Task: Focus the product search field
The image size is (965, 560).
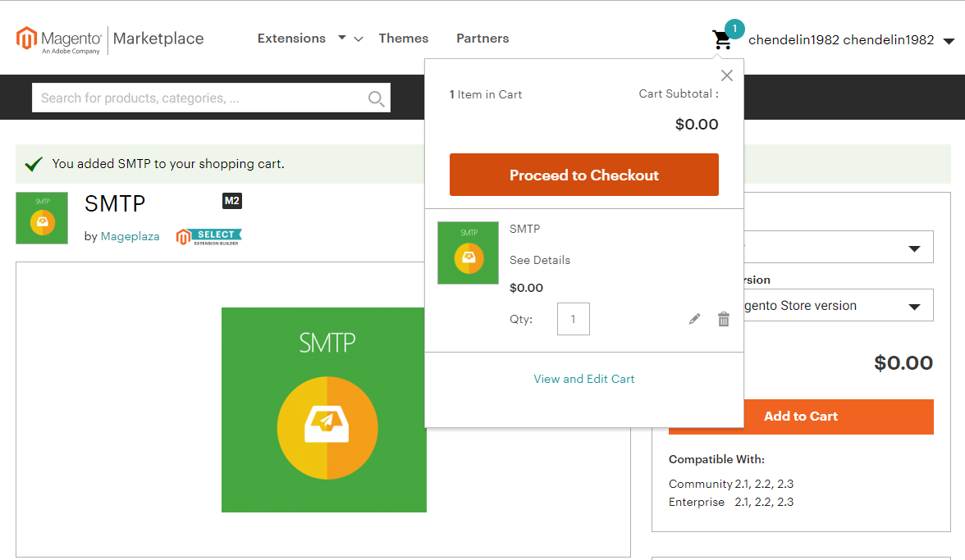Action: 211,98
